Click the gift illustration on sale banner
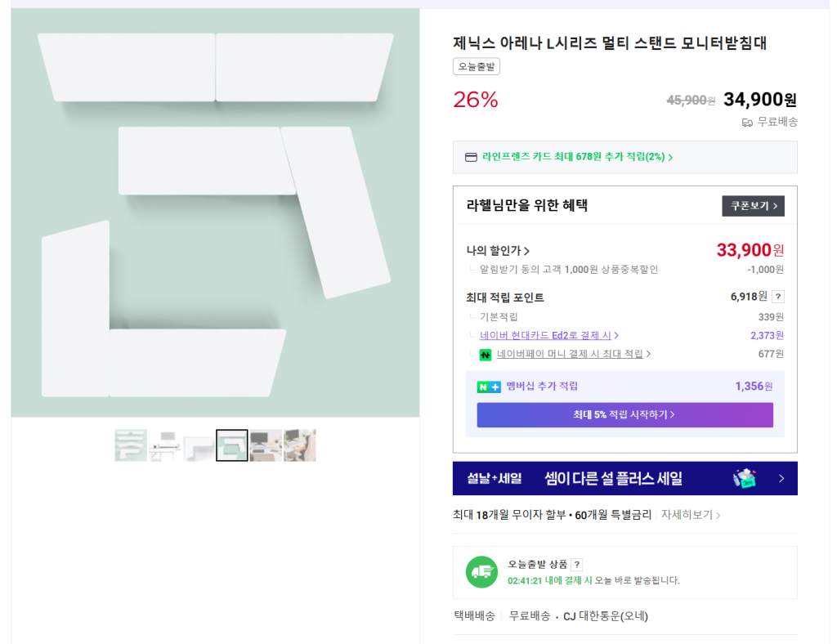 (x=744, y=478)
